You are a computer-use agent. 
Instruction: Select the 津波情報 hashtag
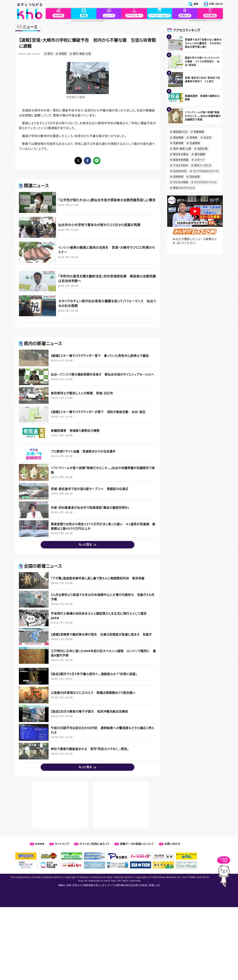[x=177, y=138]
